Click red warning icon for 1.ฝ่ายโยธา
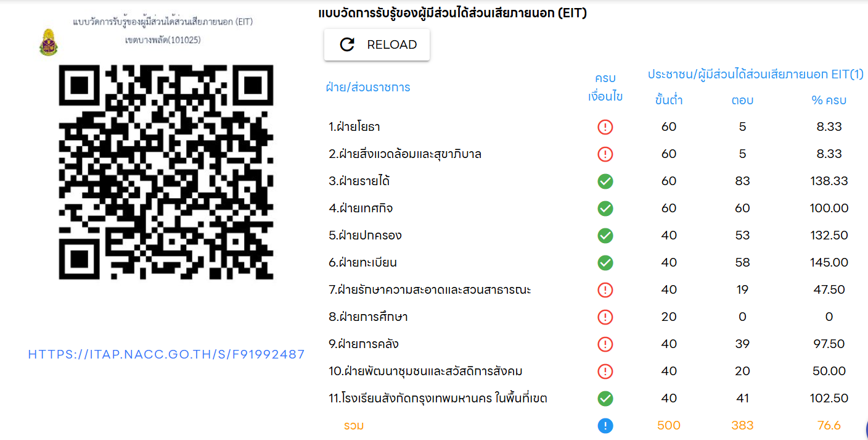868x440 pixels. coord(605,127)
